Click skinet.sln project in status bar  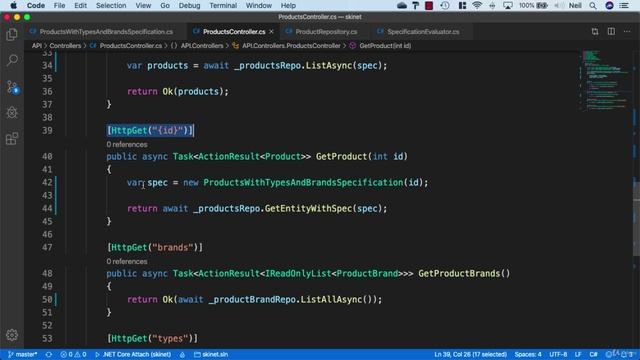tap(211, 354)
